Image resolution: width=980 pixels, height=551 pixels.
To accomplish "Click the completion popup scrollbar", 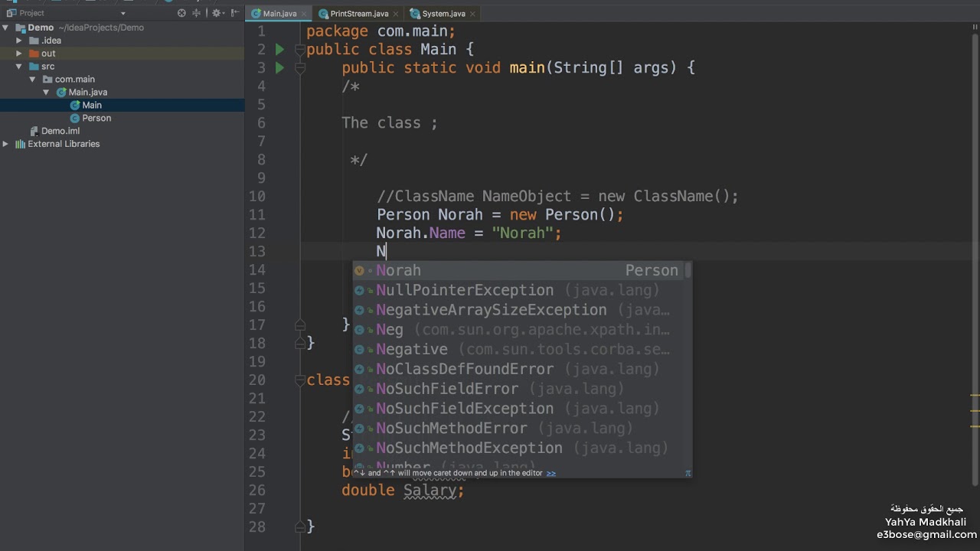I will click(688, 270).
